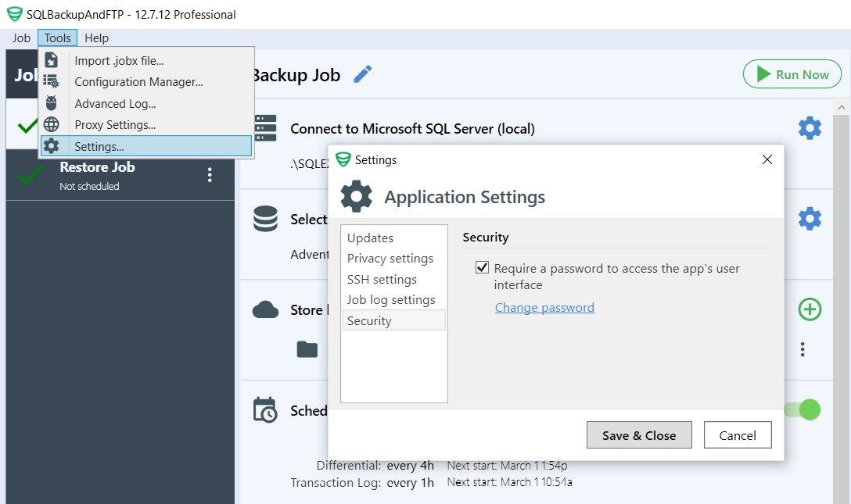The height and width of the screenshot is (504, 851).
Task: Click the server icon next to Connect to SQL Server
Action: pos(265,128)
